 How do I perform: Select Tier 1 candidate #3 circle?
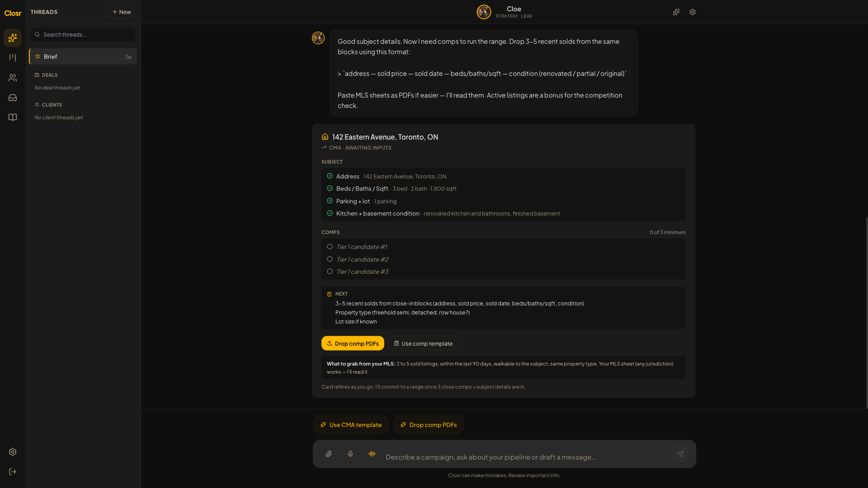(330, 272)
